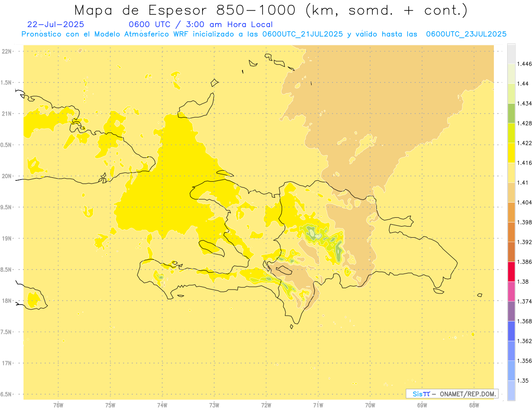The width and height of the screenshot is (532, 411).
Task: Click the 21N latitude label
Action: pos(7,114)
